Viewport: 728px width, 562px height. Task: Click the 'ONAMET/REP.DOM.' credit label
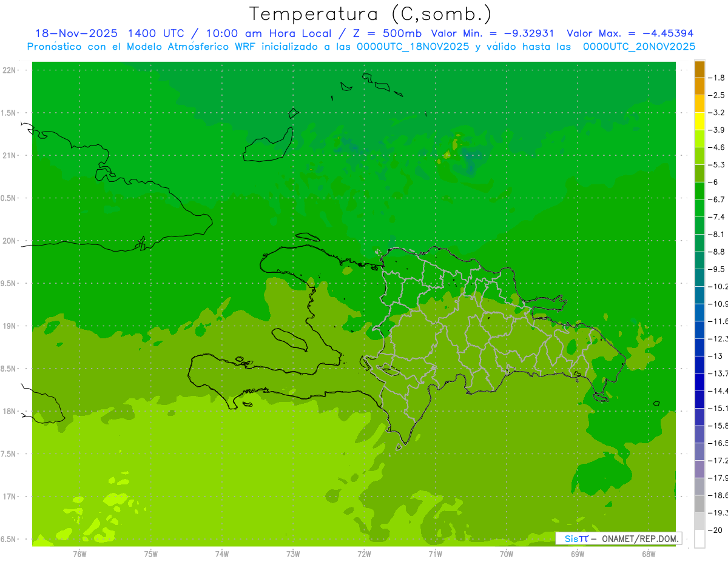pos(640,538)
